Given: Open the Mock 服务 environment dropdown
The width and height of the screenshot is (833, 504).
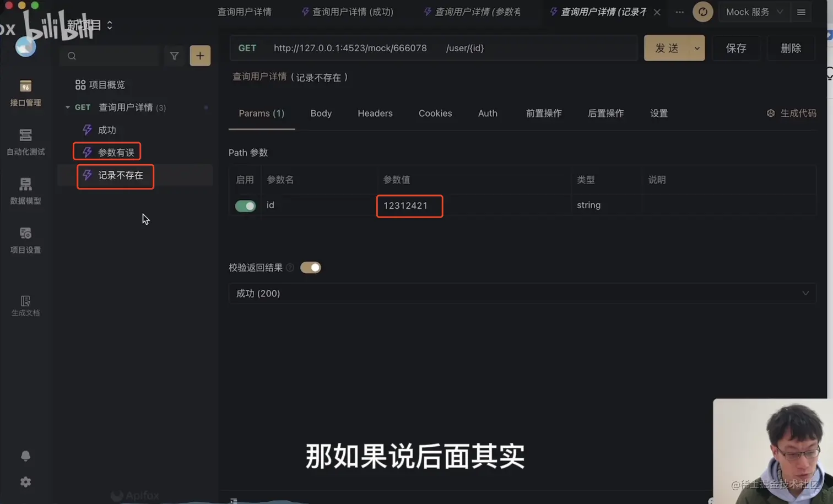Looking at the screenshot, I should click(754, 12).
